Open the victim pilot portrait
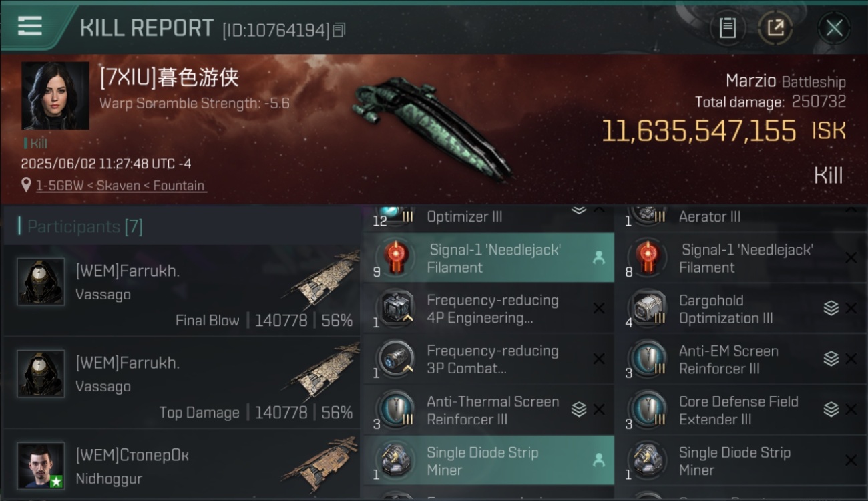This screenshot has height=501, width=868. 55,96
